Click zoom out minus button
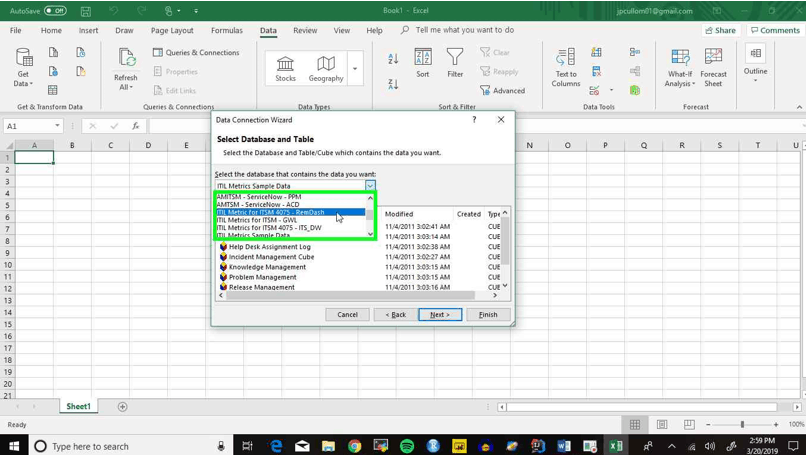This screenshot has width=806, height=455. tap(708, 425)
